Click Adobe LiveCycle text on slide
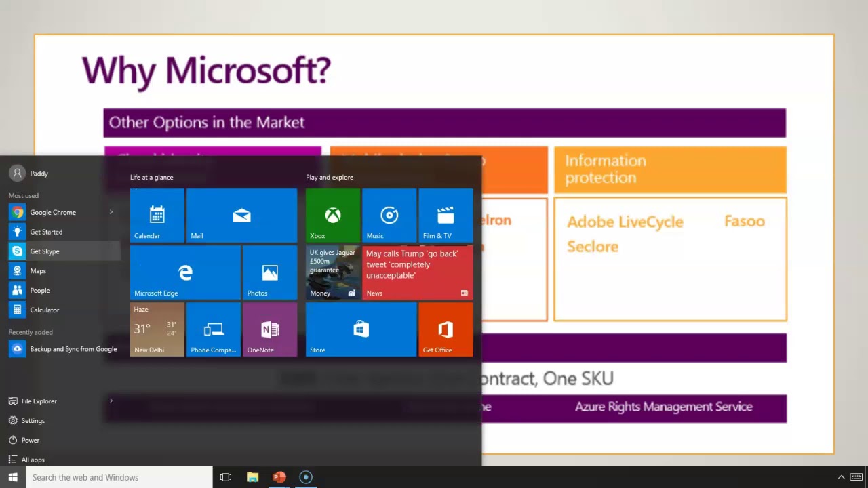Image resolution: width=868 pixels, height=488 pixels. 625,222
